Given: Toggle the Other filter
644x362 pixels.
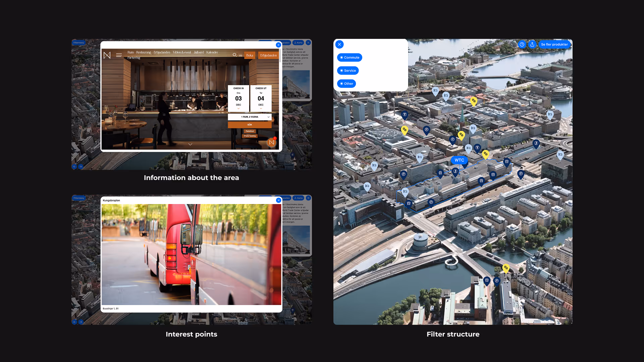Looking at the screenshot, I should coord(346,83).
